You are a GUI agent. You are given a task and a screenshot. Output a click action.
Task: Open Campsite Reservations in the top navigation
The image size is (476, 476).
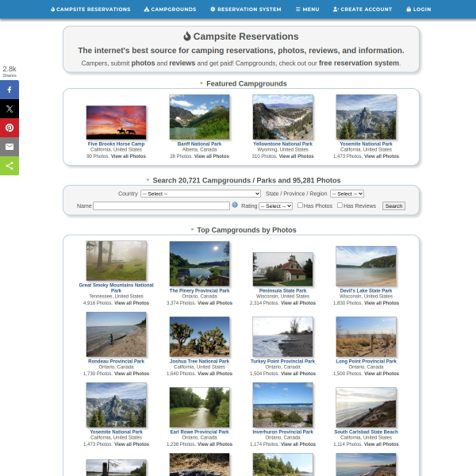coord(90,10)
